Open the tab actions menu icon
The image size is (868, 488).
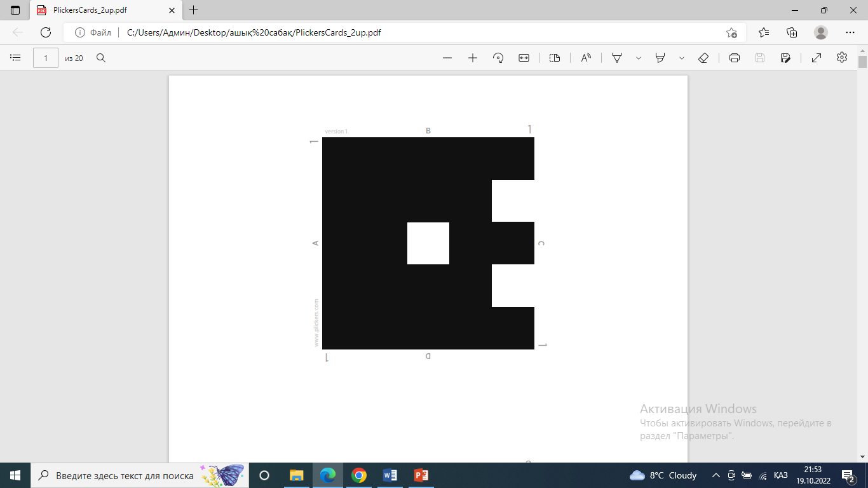(15, 10)
